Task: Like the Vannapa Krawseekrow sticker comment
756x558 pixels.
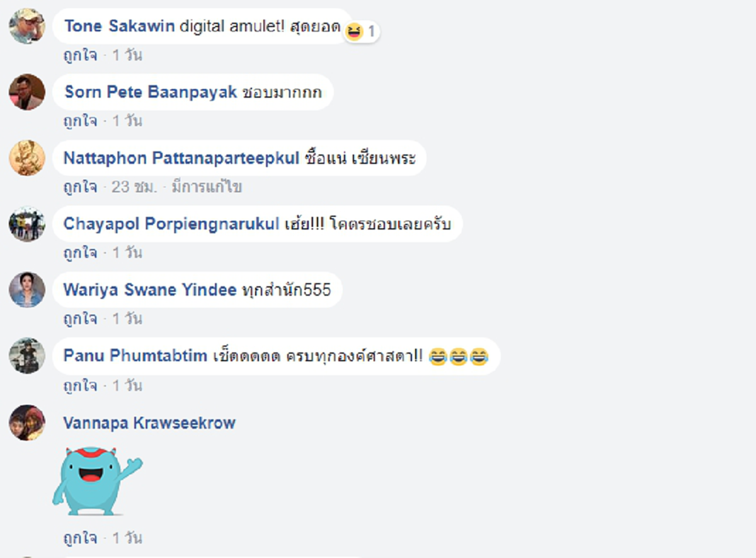Action: click(x=81, y=538)
